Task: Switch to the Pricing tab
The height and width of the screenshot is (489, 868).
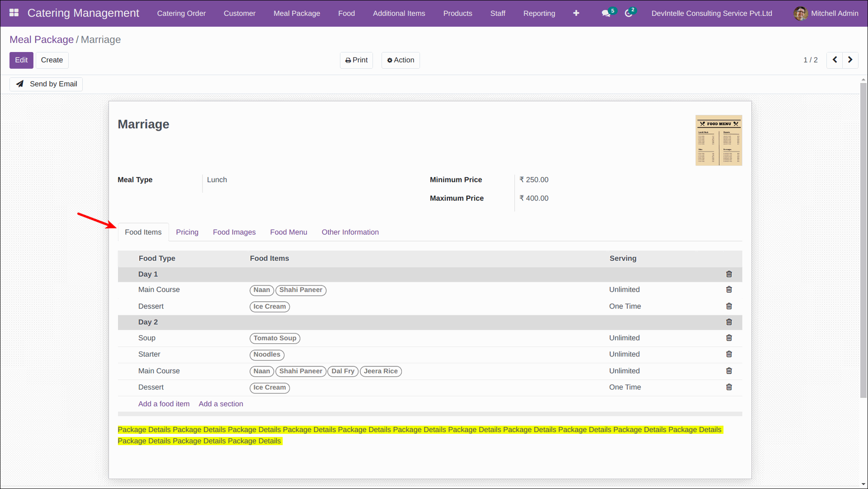Action: (187, 232)
